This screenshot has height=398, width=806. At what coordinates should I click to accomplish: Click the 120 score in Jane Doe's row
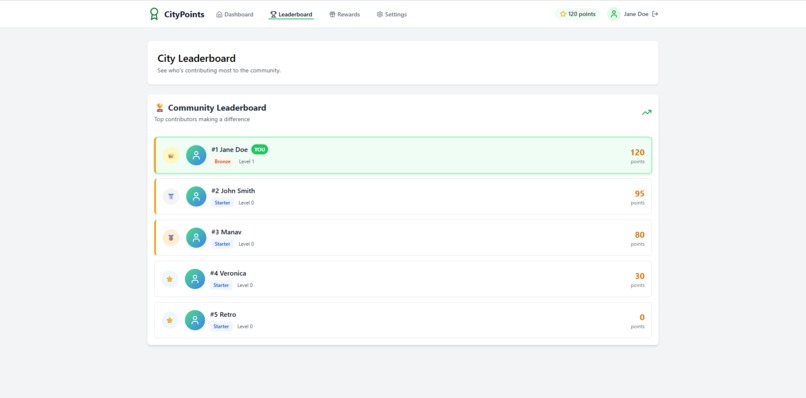(637, 152)
